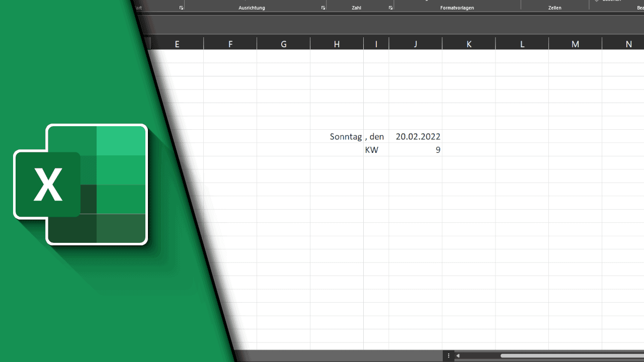
Task: Select the cell containing ", den"
Action: coord(376,136)
